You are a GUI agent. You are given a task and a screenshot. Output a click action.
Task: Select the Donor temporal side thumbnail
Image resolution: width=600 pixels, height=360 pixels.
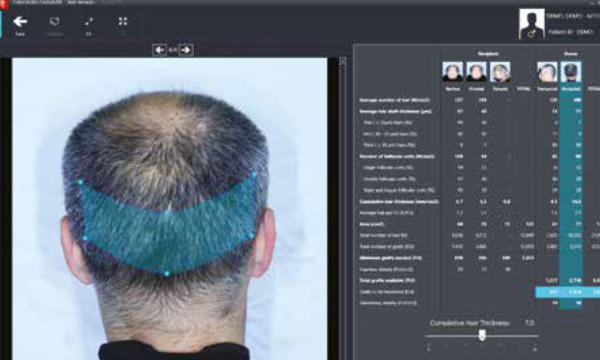[x=547, y=72]
